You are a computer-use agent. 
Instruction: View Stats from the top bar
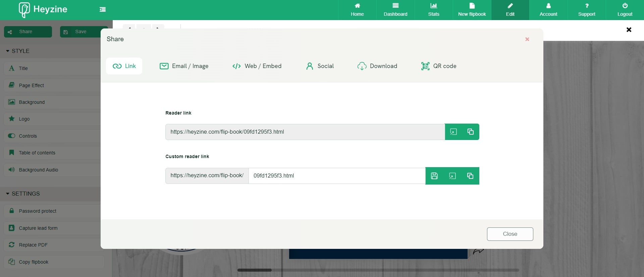[x=434, y=10]
